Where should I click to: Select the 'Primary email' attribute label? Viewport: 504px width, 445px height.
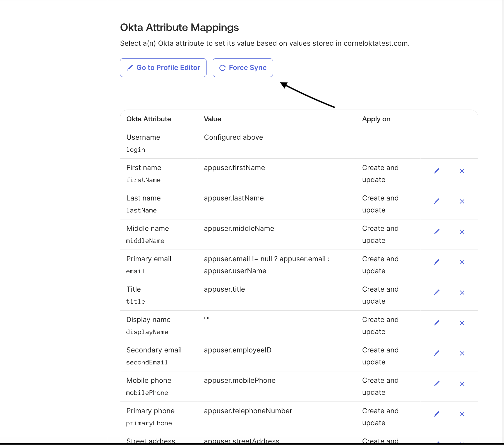[149, 259]
